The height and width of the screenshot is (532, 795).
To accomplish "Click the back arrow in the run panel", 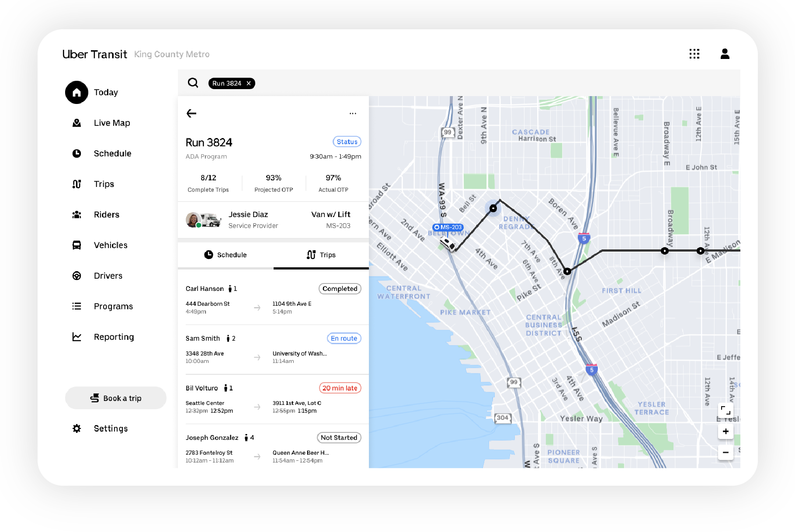I will (191, 113).
